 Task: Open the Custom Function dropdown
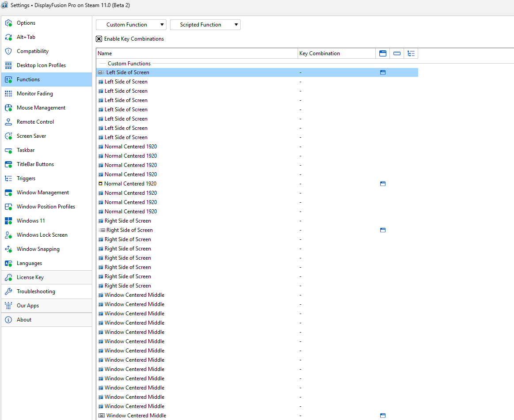click(x=131, y=25)
